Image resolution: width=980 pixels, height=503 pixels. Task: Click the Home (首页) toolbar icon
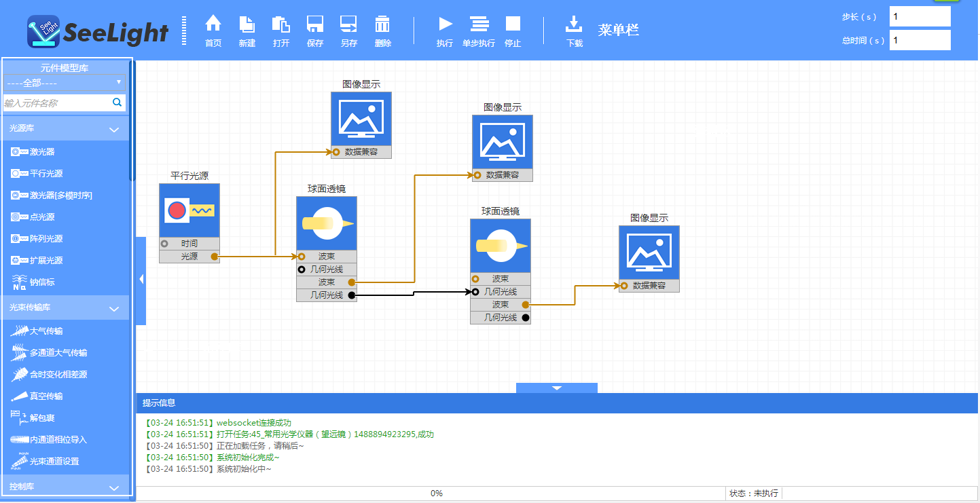coord(213,25)
